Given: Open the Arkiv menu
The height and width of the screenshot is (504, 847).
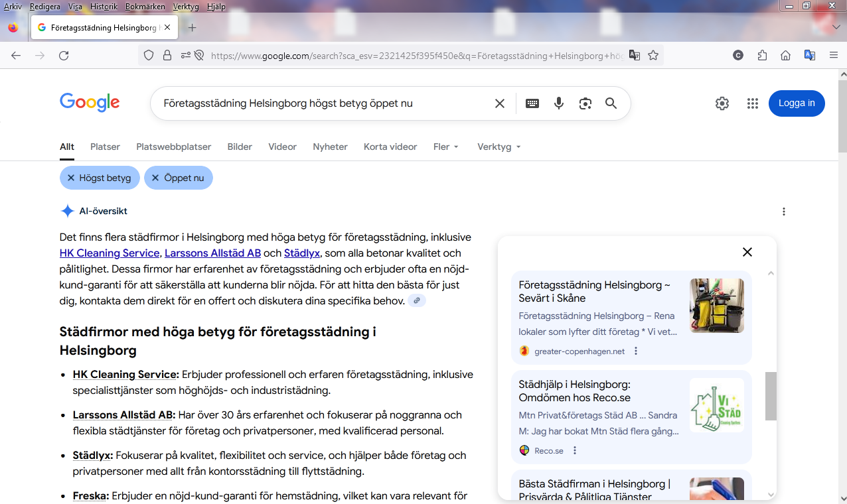Looking at the screenshot, I should (x=13, y=7).
